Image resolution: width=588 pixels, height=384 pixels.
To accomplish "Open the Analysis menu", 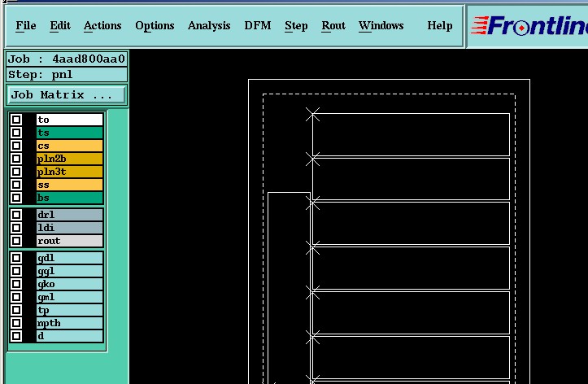I will click(x=209, y=25).
